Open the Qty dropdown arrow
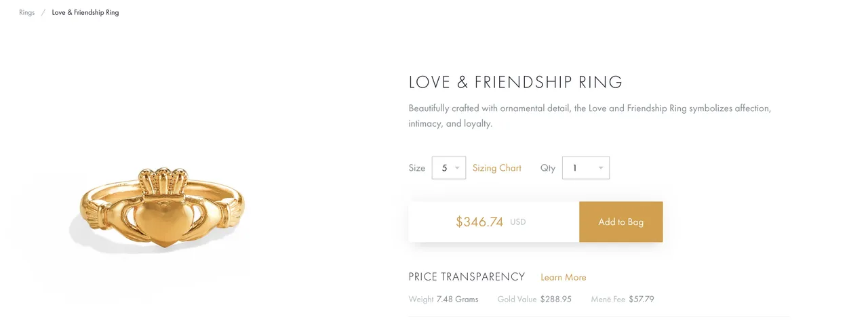The width and height of the screenshot is (868, 330). (x=601, y=168)
